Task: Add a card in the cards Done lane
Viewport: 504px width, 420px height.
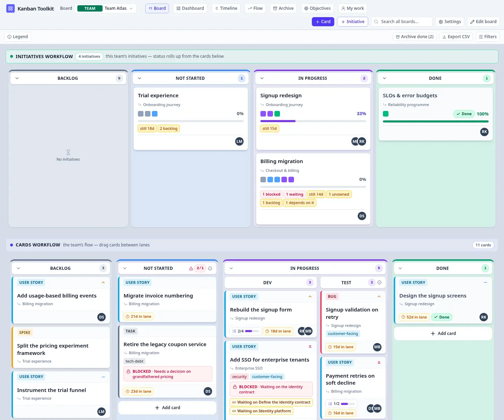Action: [443, 334]
